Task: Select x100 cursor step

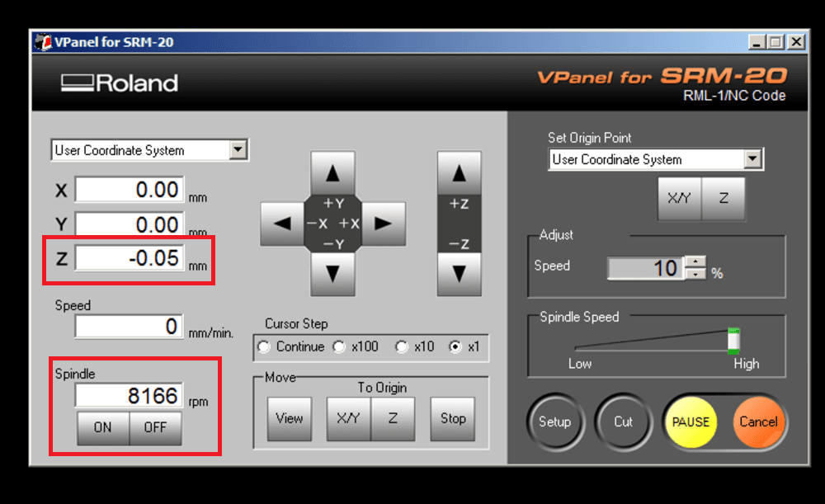Action: pos(339,346)
